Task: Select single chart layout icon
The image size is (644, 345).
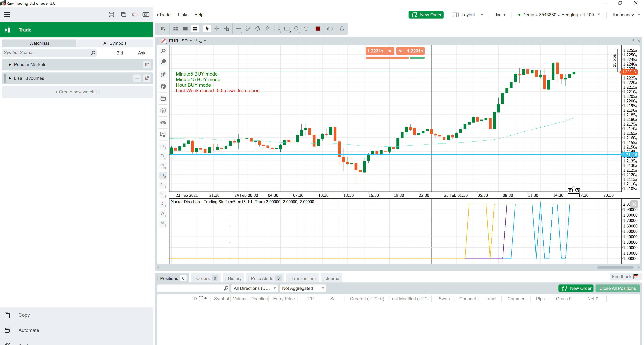Action: coord(185,29)
